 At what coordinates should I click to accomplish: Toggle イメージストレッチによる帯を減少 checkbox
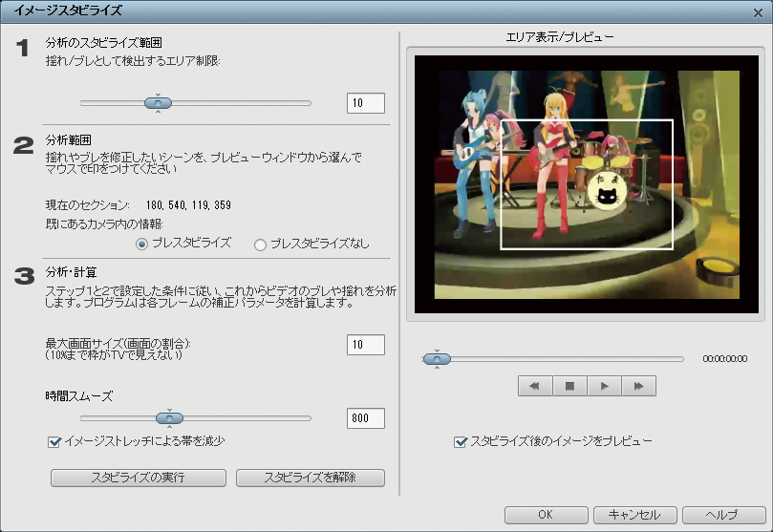[54, 442]
